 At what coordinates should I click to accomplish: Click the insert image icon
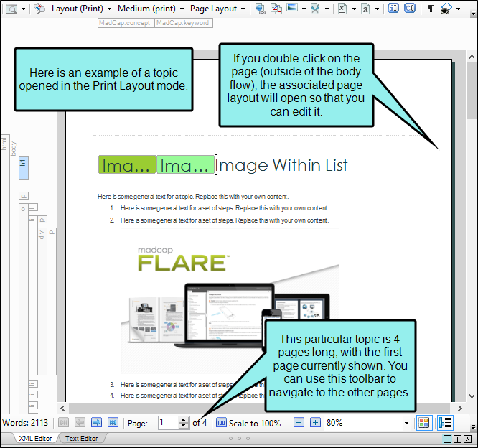tap(292, 8)
